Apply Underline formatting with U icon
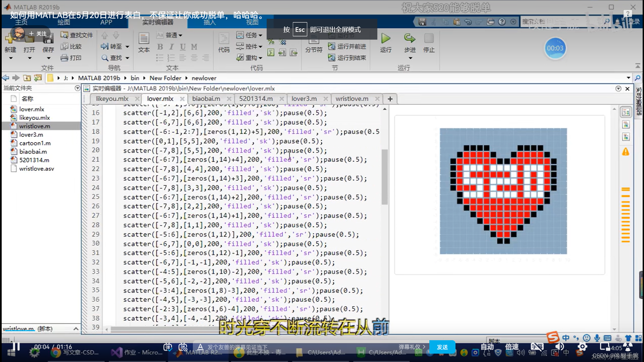The height and width of the screenshot is (362, 644). click(182, 47)
